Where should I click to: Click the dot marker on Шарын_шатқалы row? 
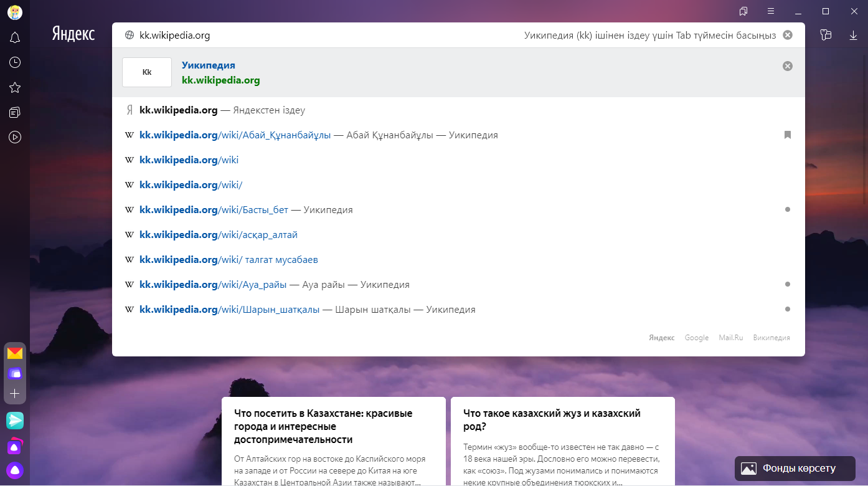click(788, 309)
